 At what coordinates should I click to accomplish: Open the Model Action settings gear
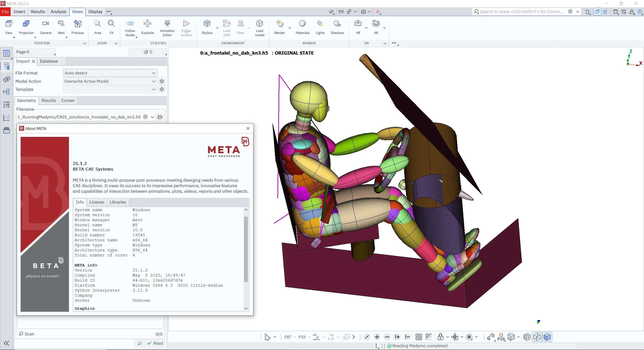click(x=162, y=81)
